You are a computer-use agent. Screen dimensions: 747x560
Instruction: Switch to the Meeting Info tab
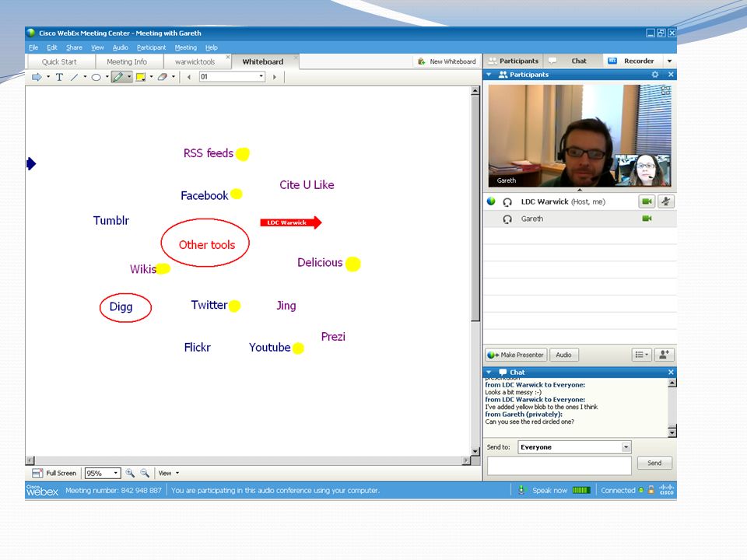[127, 62]
